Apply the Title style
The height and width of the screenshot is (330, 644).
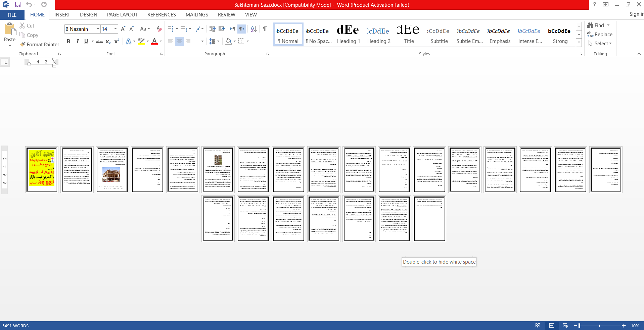tap(409, 35)
